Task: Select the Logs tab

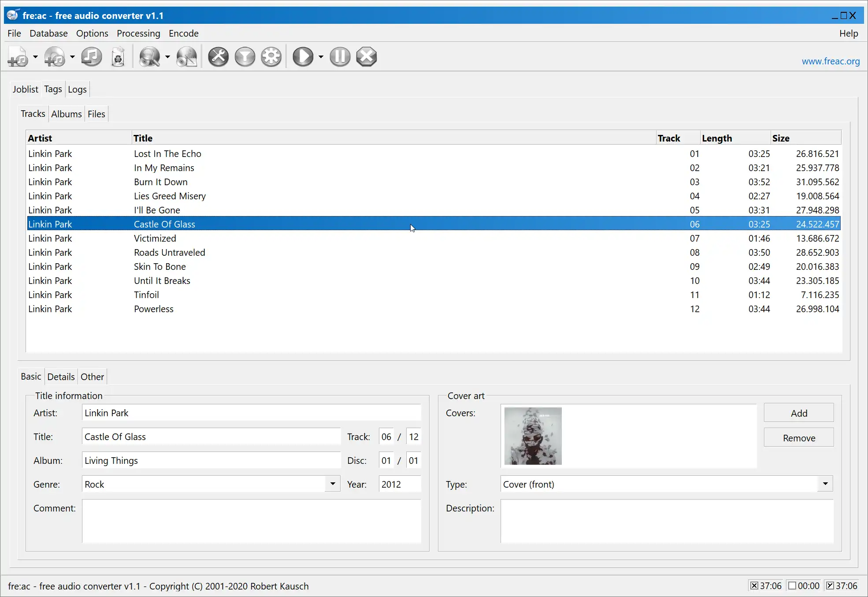Action: pos(77,89)
